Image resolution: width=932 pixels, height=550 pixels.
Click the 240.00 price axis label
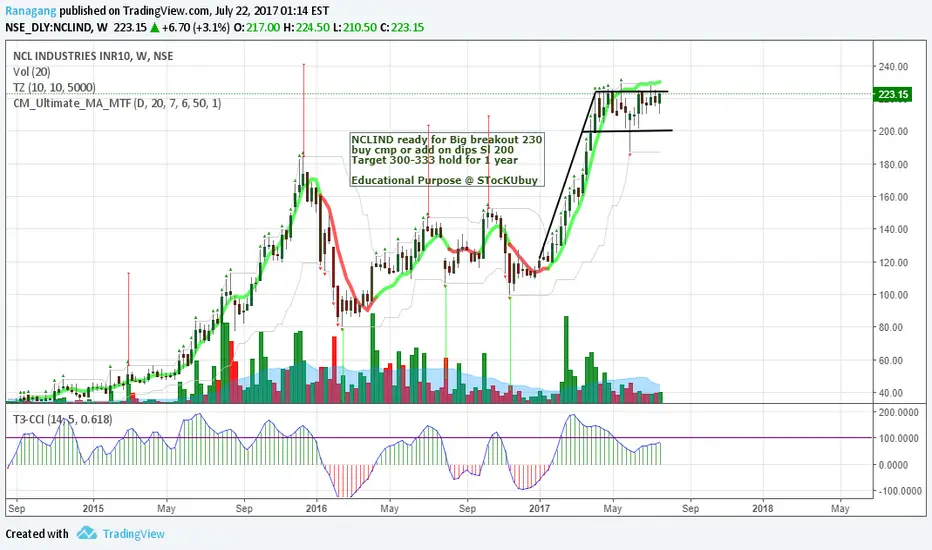[x=893, y=67]
